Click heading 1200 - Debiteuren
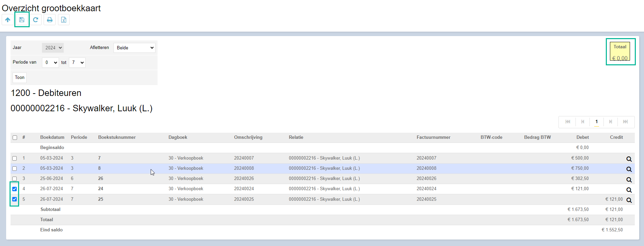 pos(46,93)
